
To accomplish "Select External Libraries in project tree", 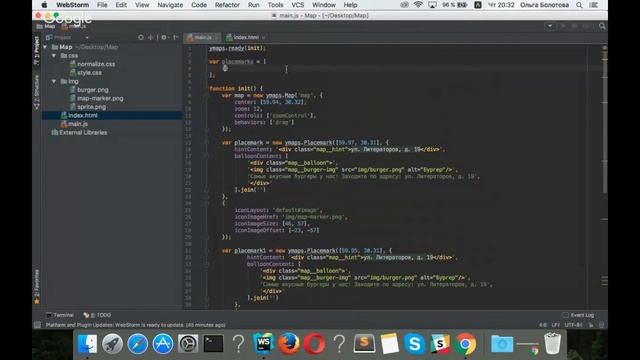I will [x=83, y=133].
